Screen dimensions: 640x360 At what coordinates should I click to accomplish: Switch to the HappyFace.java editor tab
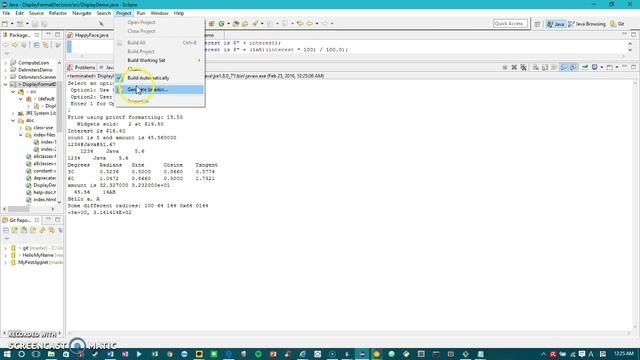click(x=89, y=35)
